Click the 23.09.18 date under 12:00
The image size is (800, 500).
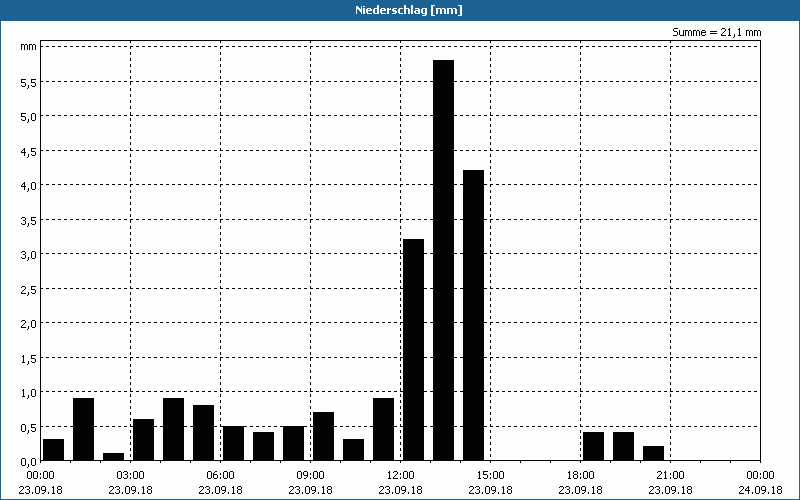pyautogui.click(x=401, y=490)
